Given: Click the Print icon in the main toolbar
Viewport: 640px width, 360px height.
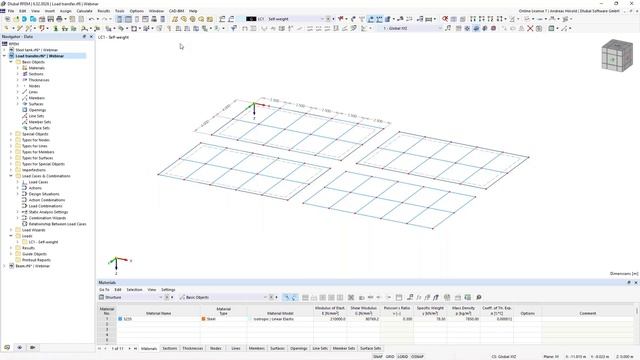Looking at the screenshot, I should pyautogui.click(x=59, y=19).
